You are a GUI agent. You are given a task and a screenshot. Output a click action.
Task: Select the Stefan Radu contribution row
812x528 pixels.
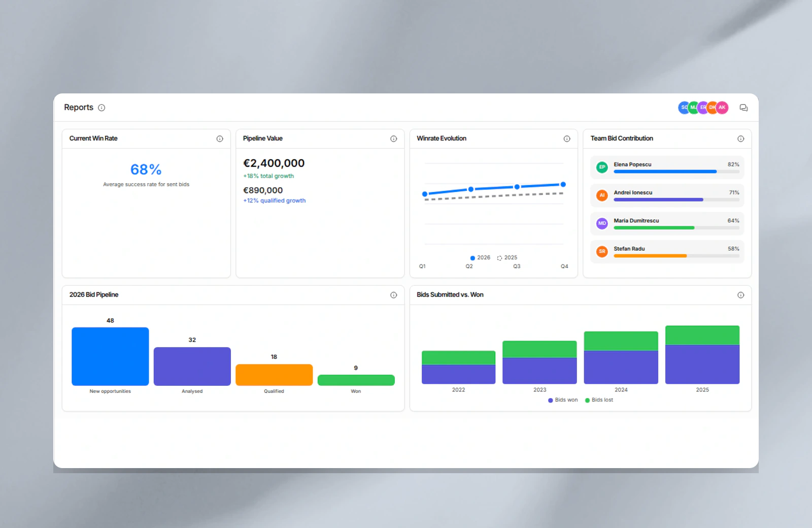(x=667, y=251)
